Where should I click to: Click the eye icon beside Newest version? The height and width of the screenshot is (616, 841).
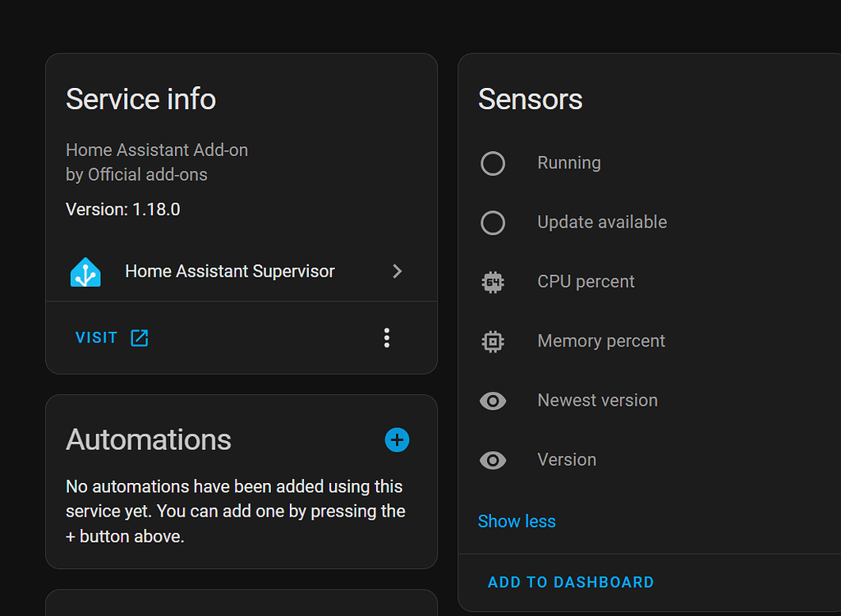[x=493, y=401]
